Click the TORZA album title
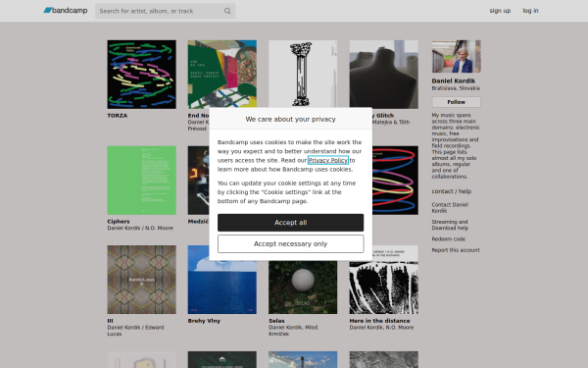 pos(118,116)
